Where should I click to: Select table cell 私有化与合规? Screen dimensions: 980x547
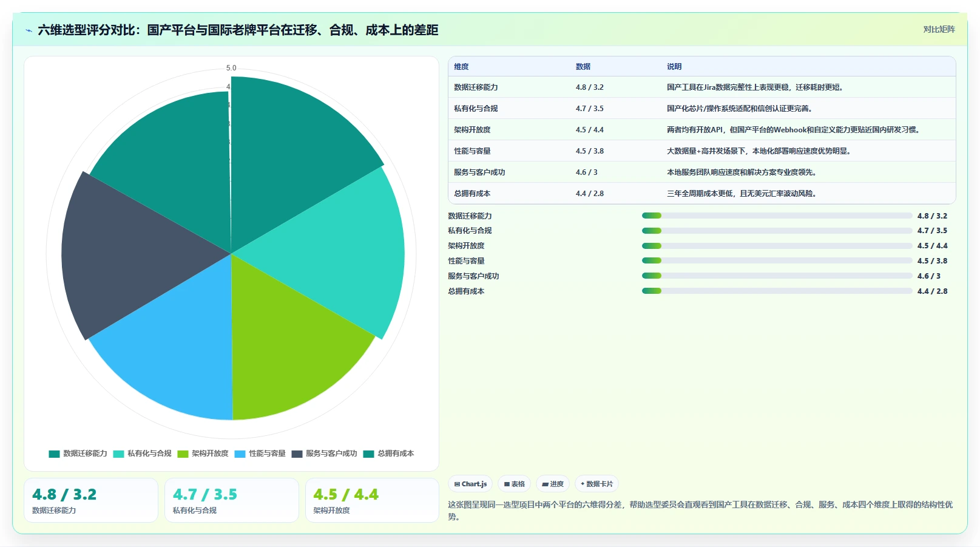click(x=476, y=109)
